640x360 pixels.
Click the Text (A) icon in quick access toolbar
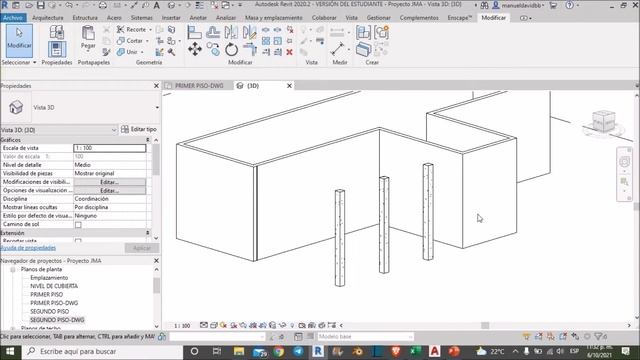tap(157, 5)
